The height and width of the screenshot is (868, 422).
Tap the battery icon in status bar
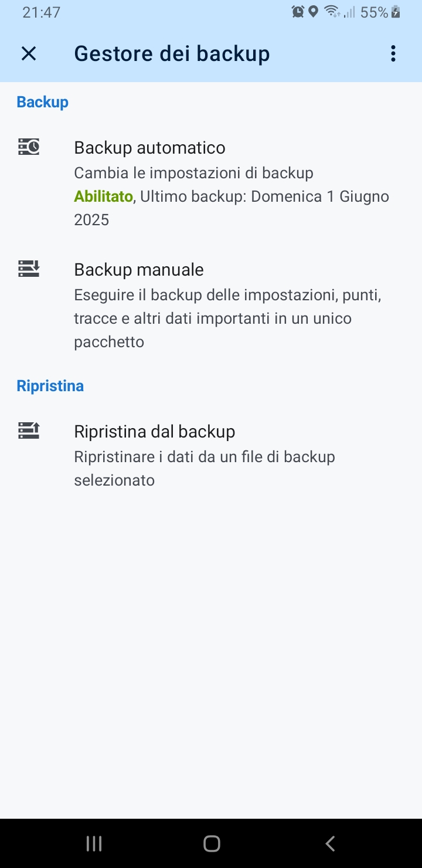(396, 12)
